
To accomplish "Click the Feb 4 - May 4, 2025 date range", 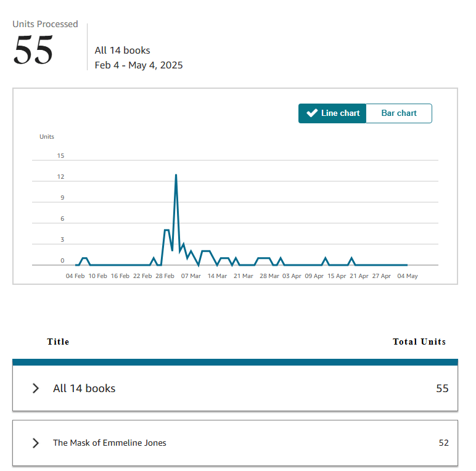I will [139, 65].
